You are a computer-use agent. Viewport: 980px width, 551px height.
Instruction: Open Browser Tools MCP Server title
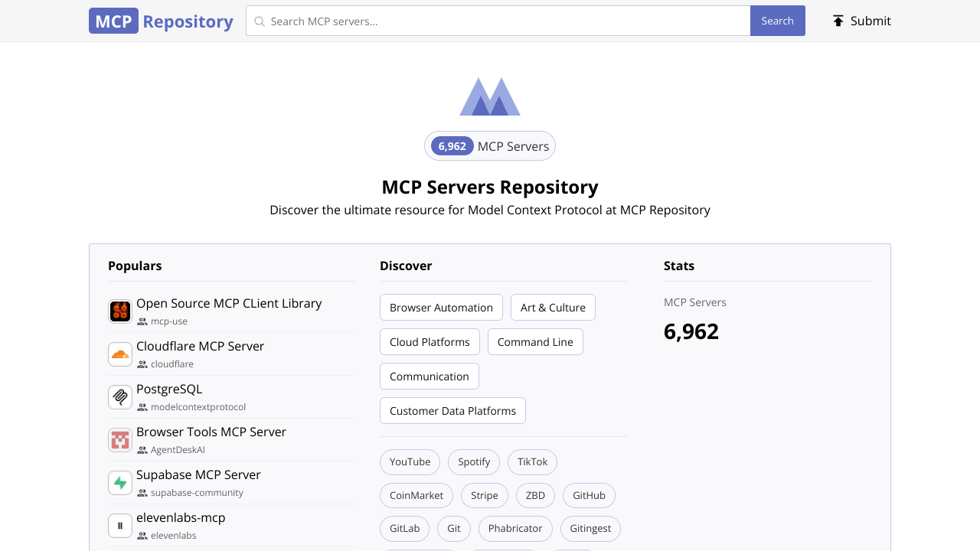tap(211, 432)
